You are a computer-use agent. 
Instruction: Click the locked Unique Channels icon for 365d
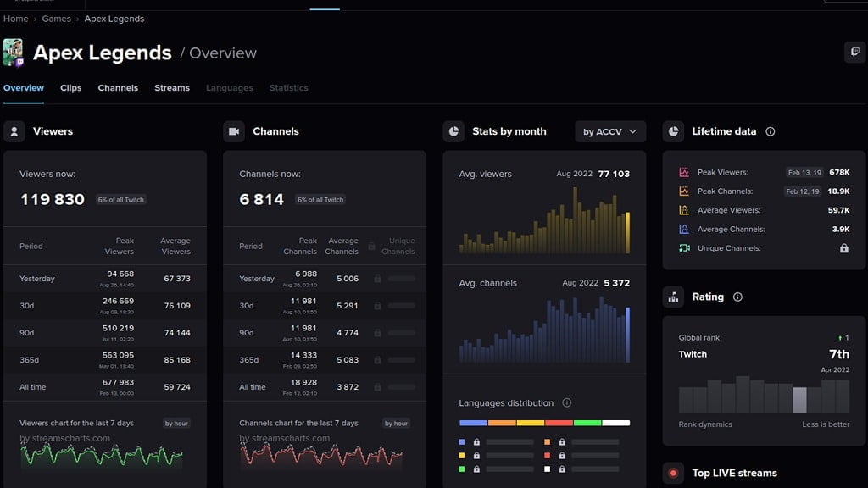point(377,360)
